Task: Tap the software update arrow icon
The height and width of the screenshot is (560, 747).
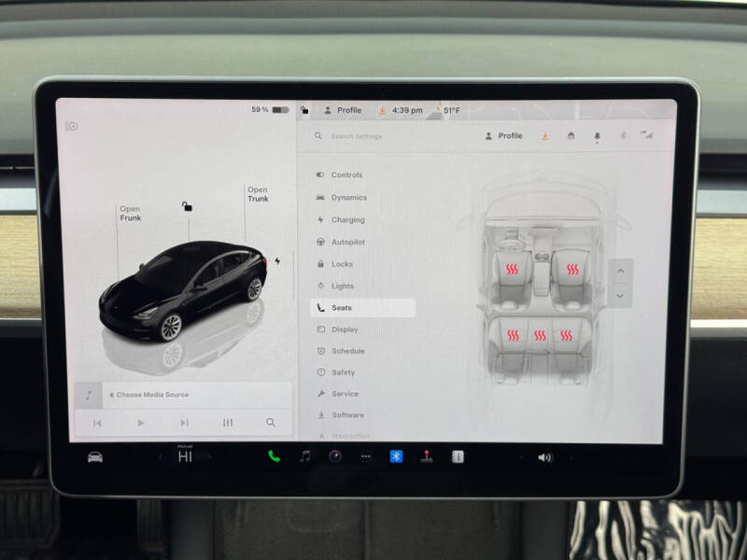Action: [x=546, y=135]
